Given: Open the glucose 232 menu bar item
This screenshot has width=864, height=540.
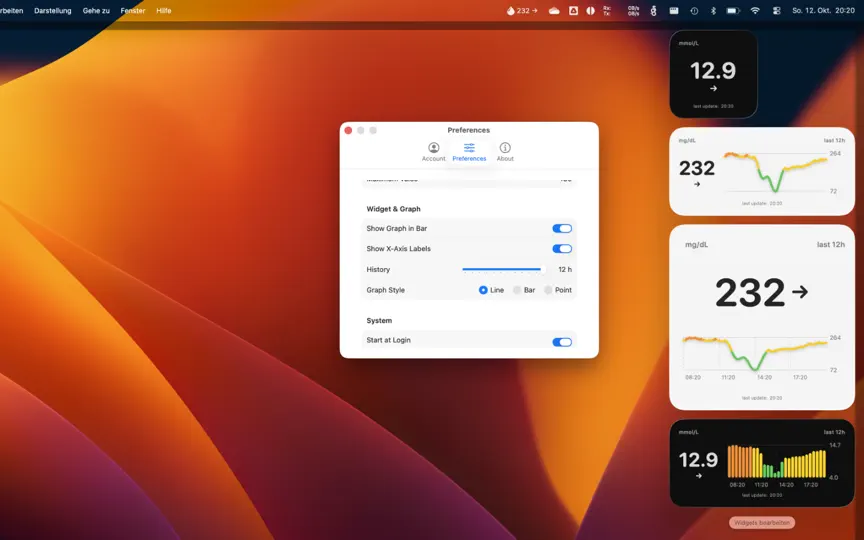Looking at the screenshot, I should coord(522,10).
